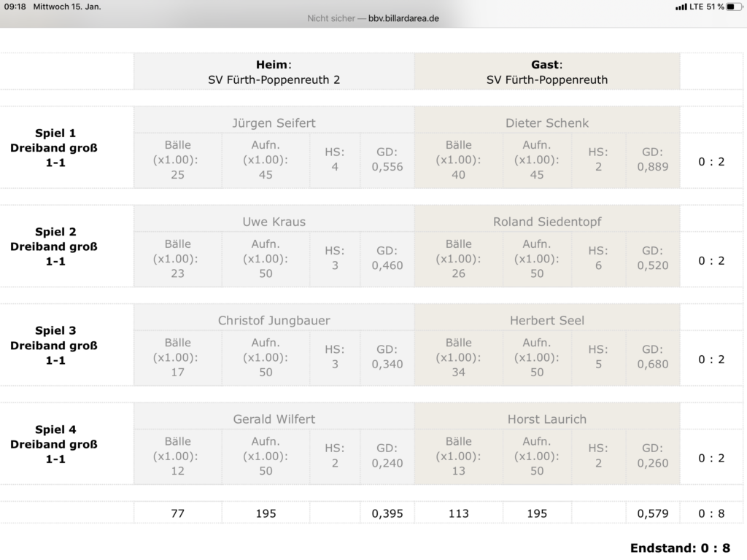The height and width of the screenshot is (560, 747).
Task: Open Uwe Kraus player entry
Action: [x=274, y=221]
